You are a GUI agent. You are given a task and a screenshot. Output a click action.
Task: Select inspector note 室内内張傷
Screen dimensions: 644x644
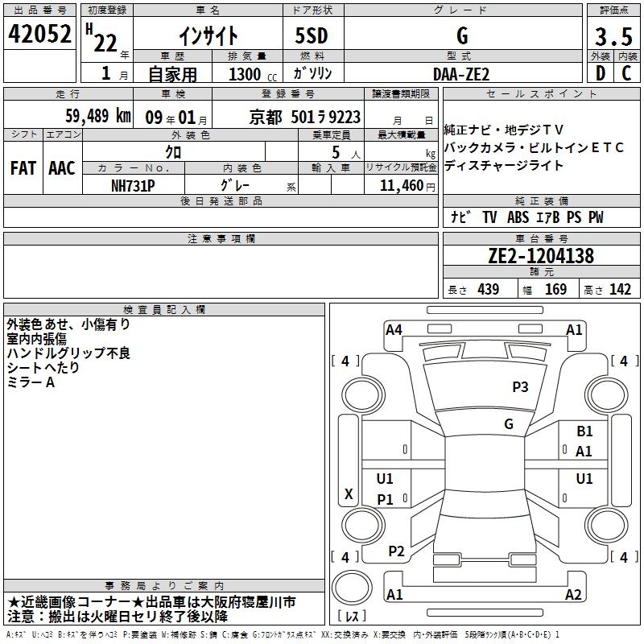(x=36, y=339)
